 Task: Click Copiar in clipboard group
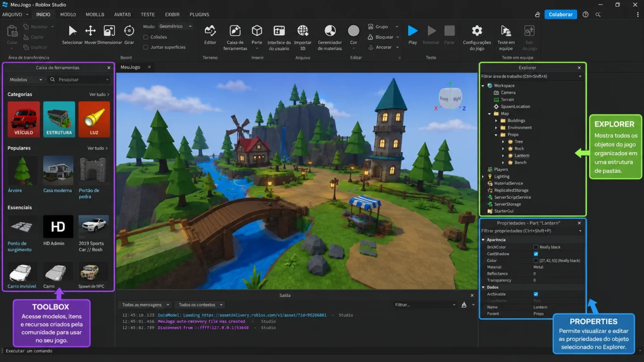pos(34,37)
